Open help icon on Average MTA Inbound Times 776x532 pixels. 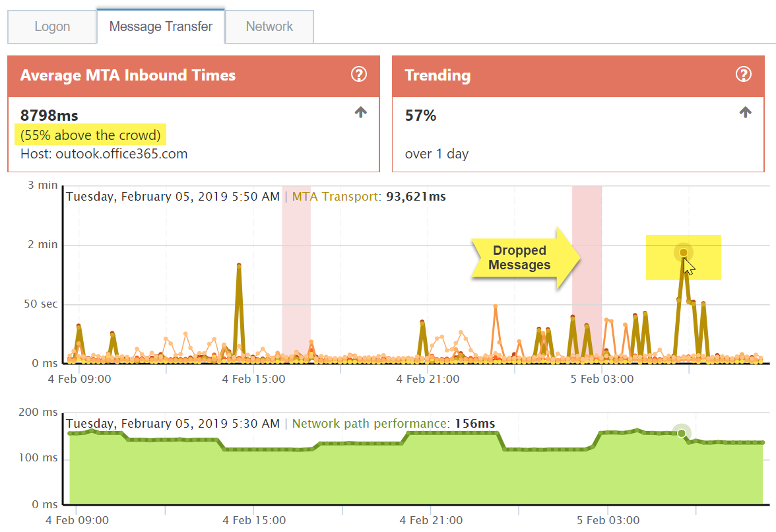[x=359, y=74]
